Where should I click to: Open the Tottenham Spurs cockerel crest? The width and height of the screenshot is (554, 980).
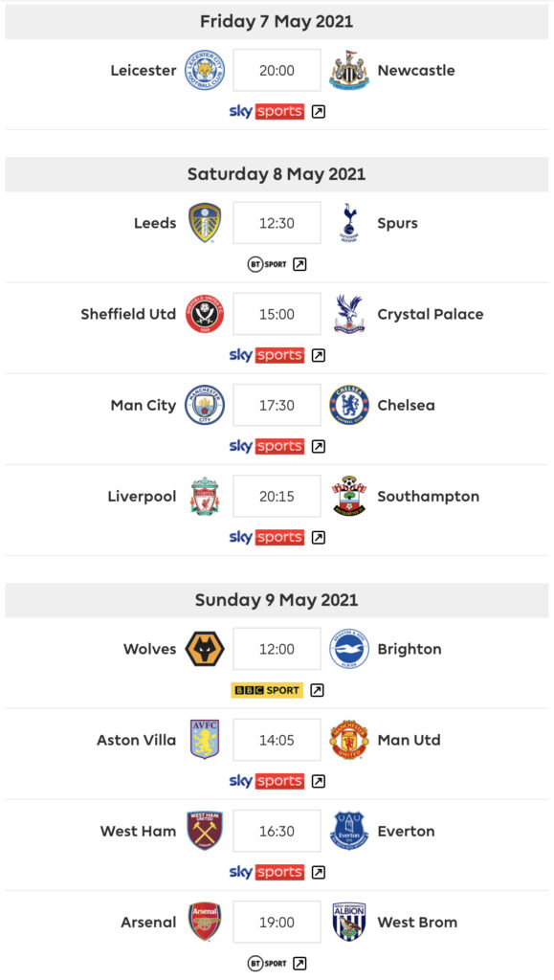click(349, 223)
